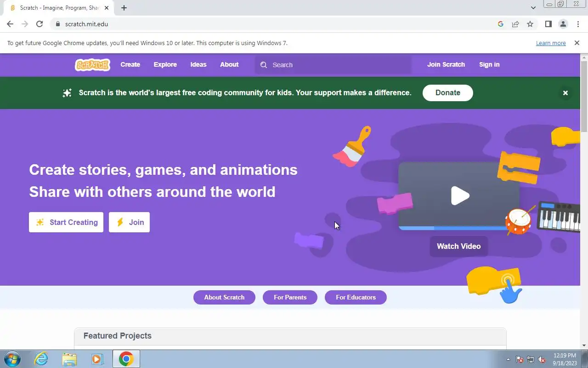This screenshot has height=368, width=588.
Task: Dismiss the green donation banner
Action: 565,93
